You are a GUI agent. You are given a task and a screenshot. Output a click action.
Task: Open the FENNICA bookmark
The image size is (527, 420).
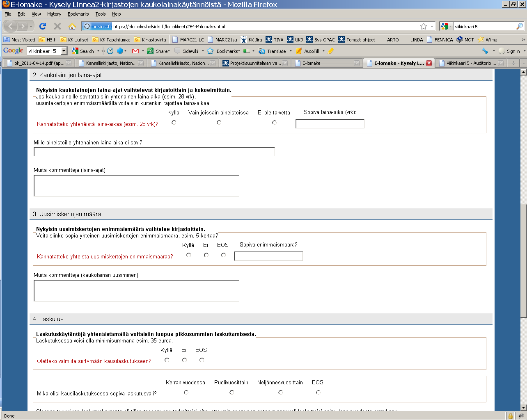point(440,40)
